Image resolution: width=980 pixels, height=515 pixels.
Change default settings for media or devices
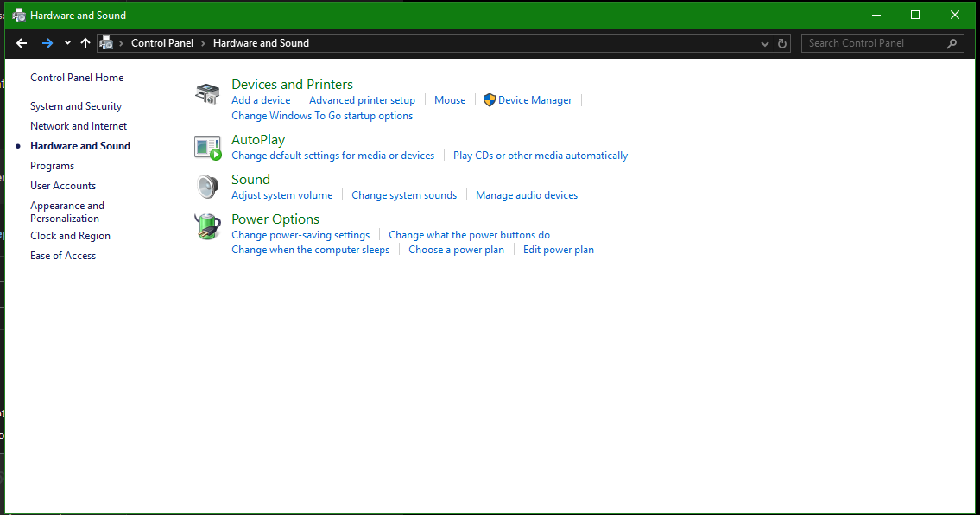click(333, 156)
